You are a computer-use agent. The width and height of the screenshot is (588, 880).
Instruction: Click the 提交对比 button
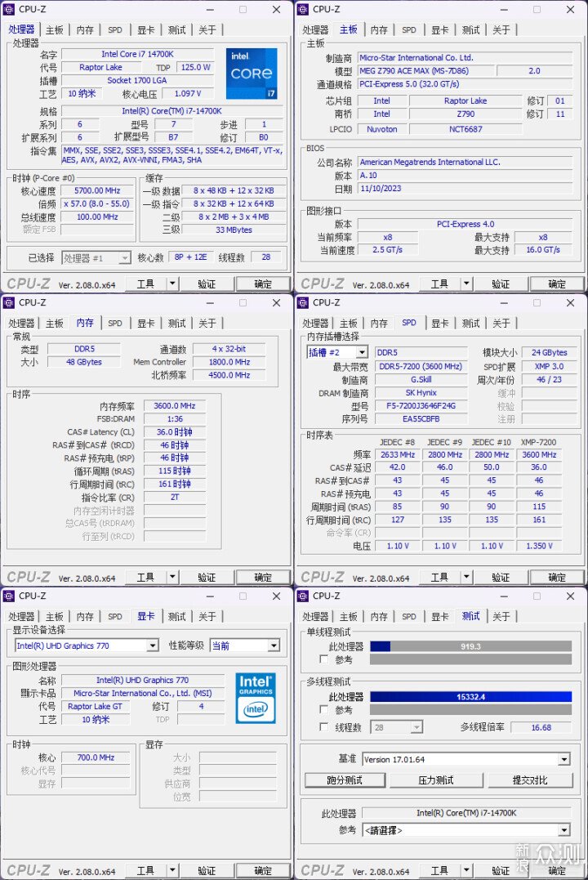pos(530,780)
